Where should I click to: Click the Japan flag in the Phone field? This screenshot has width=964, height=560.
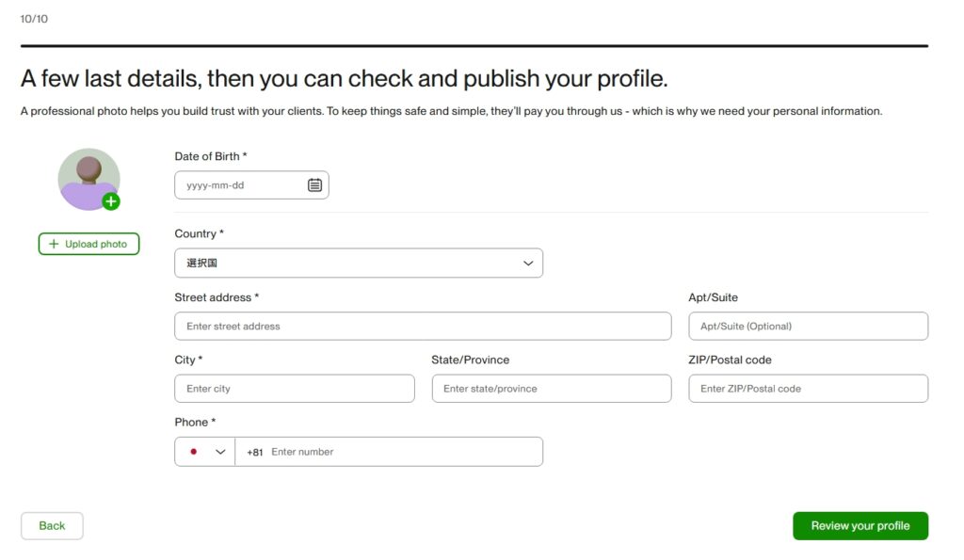194,452
